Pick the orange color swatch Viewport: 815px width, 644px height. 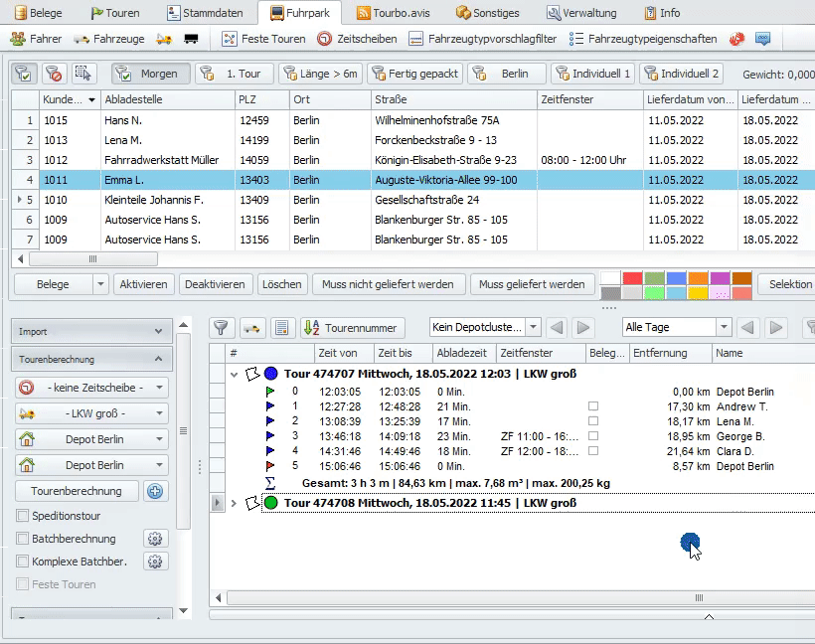click(x=698, y=278)
